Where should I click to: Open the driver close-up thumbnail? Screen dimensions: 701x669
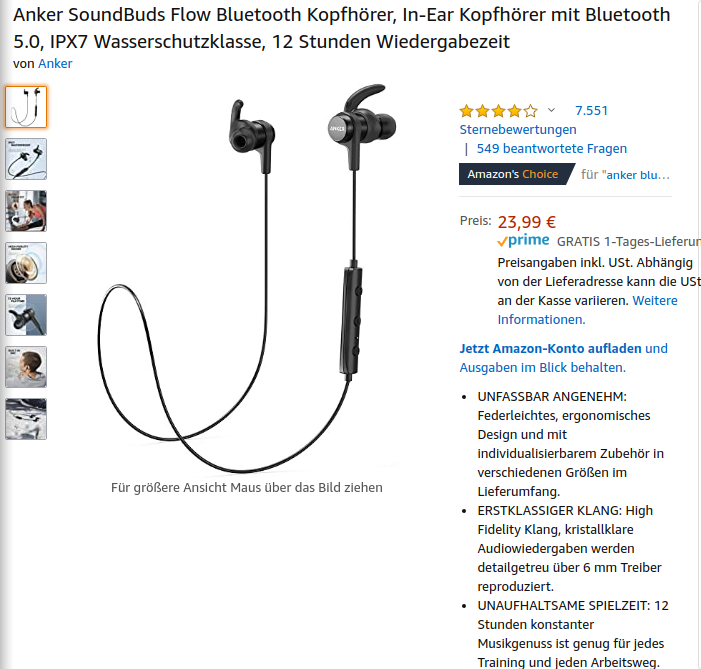tap(26, 263)
